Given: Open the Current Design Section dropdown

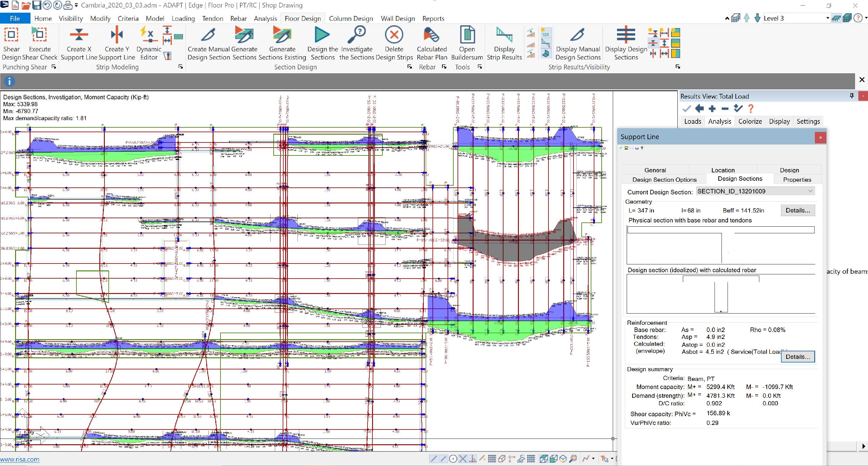Looking at the screenshot, I should 810,191.
